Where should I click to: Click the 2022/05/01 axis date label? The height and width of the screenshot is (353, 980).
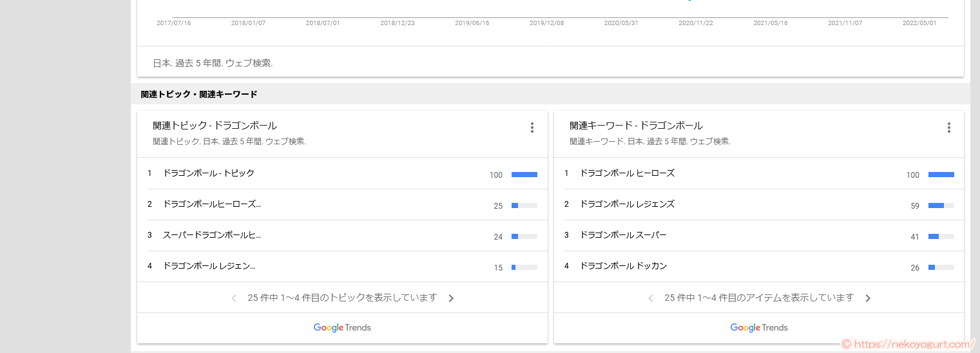919,23
